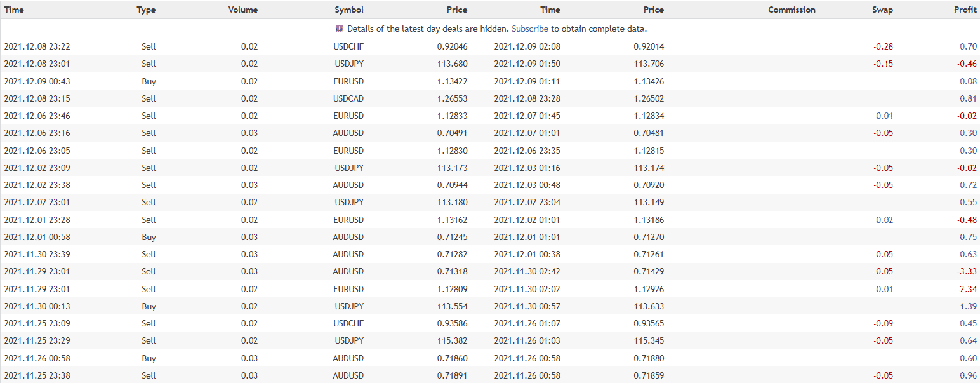Click close price 1.12815
The height and width of the screenshot is (383, 980).
(649, 151)
